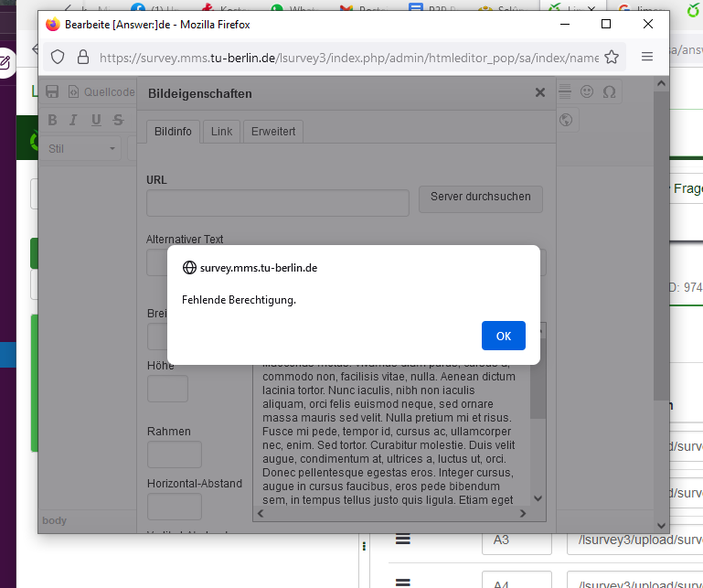Switch to the Bildinfo tab
Image resolution: width=703 pixels, height=588 pixels.
[x=173, y=132]
